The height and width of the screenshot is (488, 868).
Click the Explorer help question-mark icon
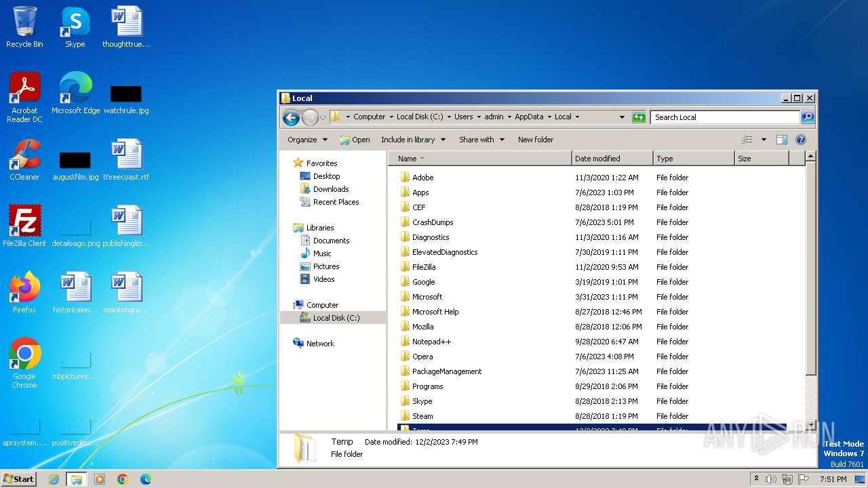tap(800, 140)
